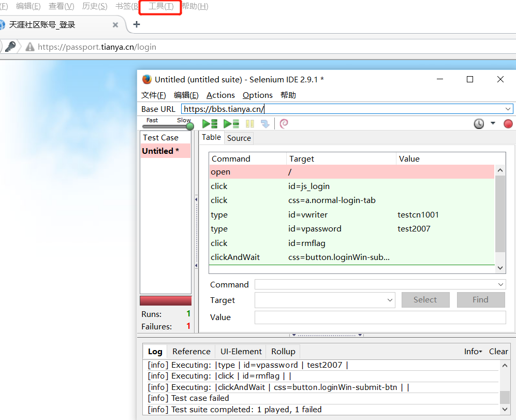Switch to the Table tab
Viewport: 516px width, 420px height.
[211, 137]
